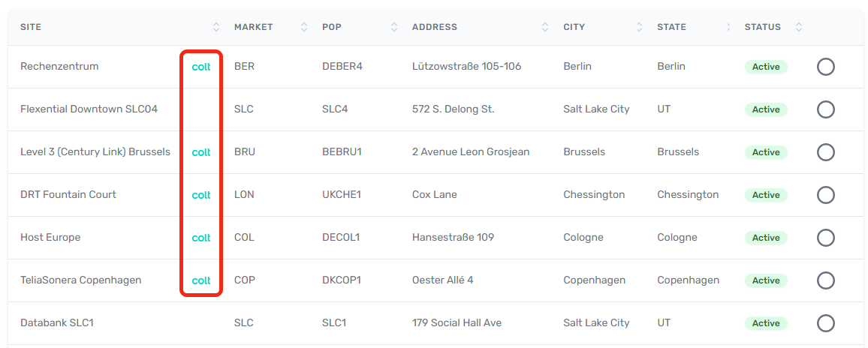
Task: Click the colt logo next to Host Europe
Action: click(x=201, y=238)
